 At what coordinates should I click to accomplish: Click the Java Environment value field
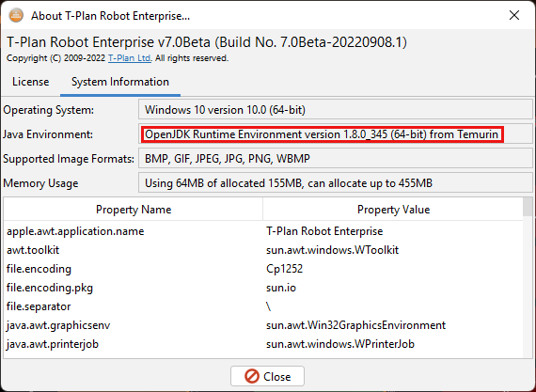336,134
